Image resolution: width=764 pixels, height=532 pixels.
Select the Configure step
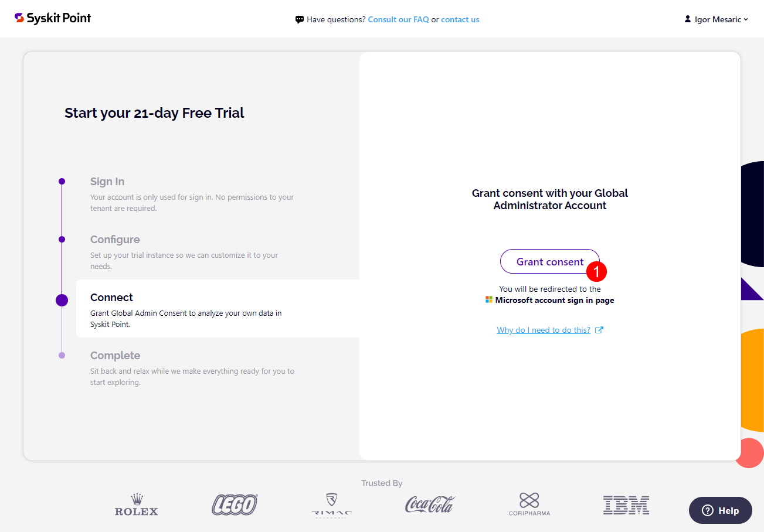(x=115, y=240)
